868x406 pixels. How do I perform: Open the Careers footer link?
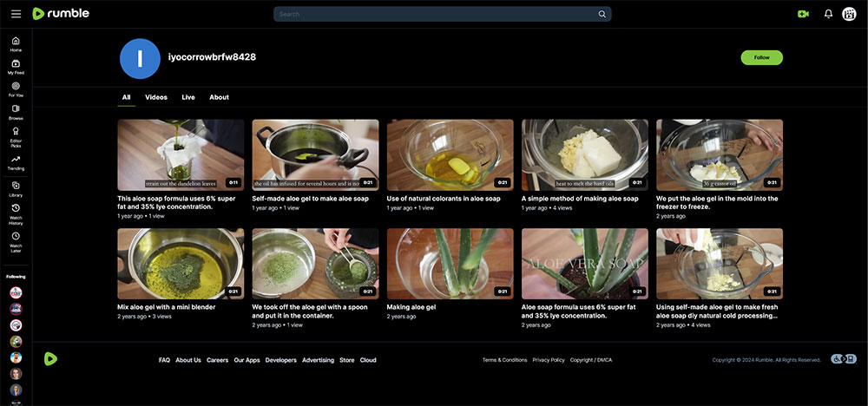point(218,360)
